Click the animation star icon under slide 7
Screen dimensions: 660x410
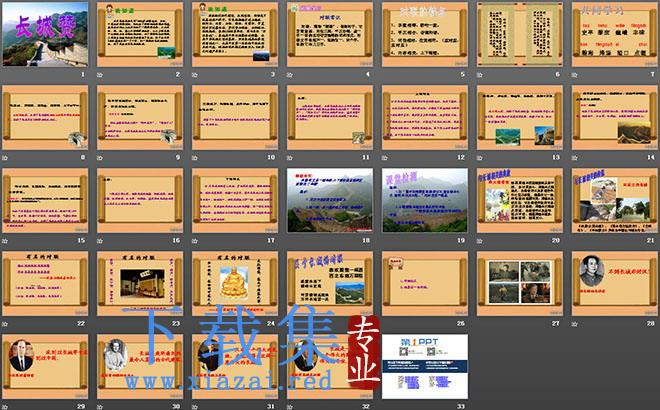tap(575, 75)
